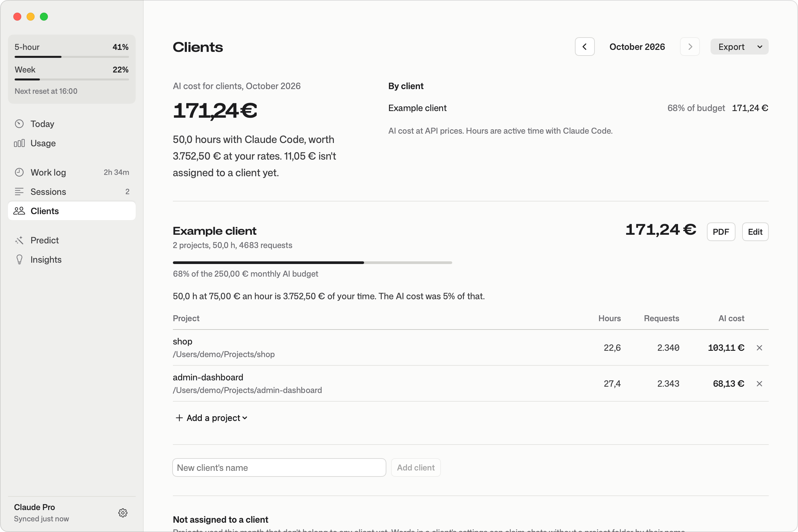Select the Clients sidebar item
The image size is (798, 532).
tap(71, 211)
